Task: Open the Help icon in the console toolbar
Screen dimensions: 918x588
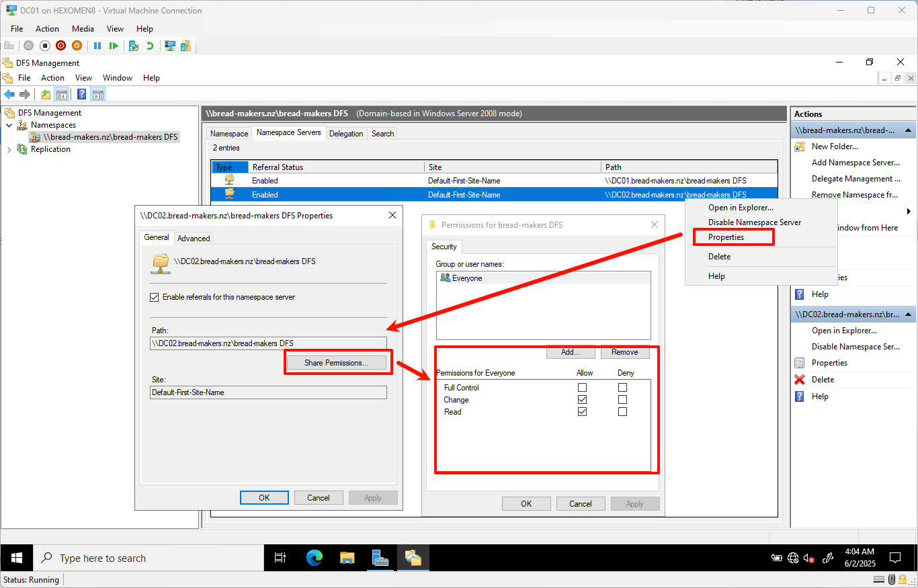Action: [x=81, y=93]
